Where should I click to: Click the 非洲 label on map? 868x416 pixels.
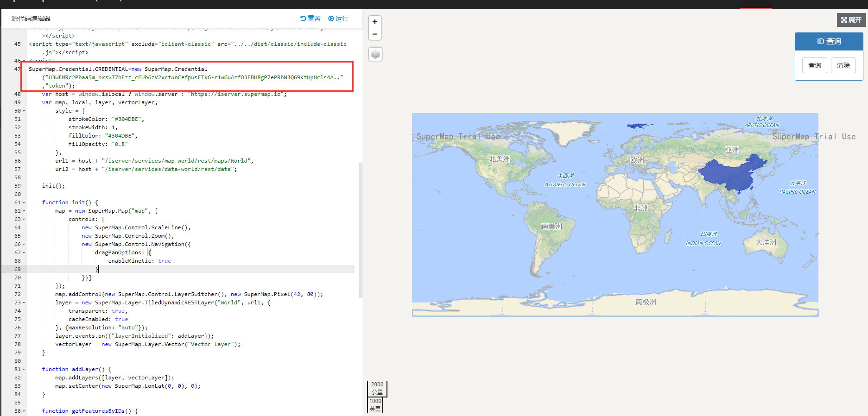pos(640,208)
